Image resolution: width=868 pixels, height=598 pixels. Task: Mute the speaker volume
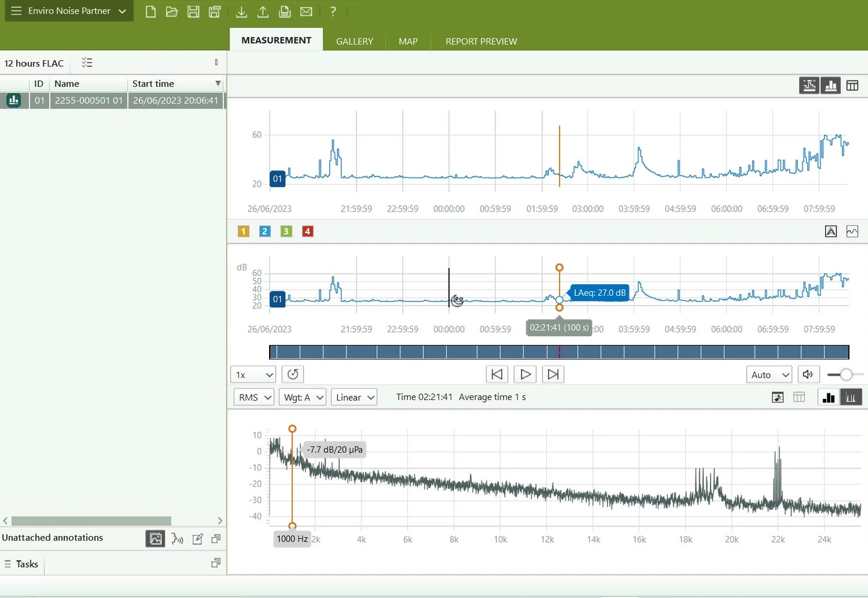point(808,374)
